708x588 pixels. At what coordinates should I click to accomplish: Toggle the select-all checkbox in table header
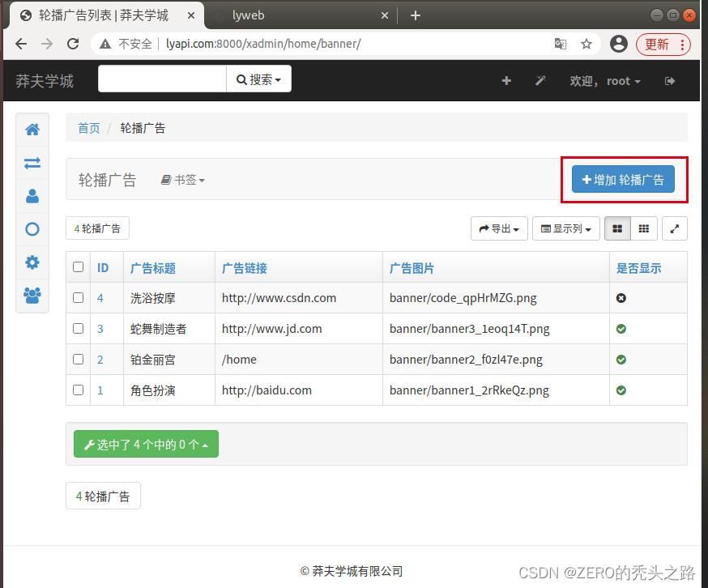(x=79, y=267)
